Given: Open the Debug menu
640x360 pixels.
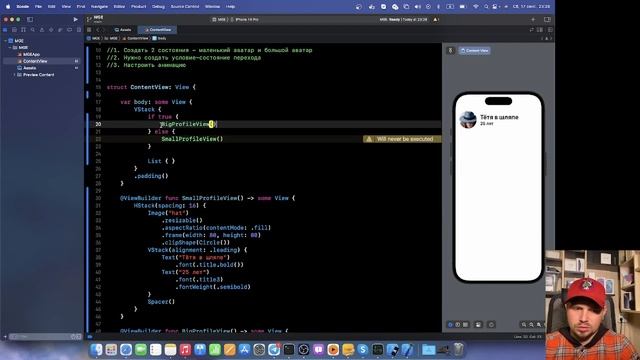Looking at the screenshot, I should tap(158, 7).
